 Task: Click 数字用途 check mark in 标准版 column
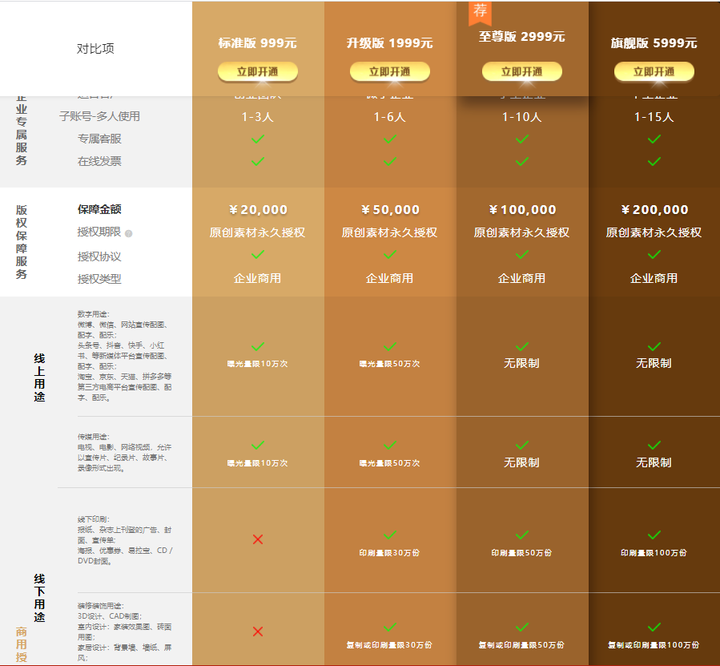click(x=258, y=346)
